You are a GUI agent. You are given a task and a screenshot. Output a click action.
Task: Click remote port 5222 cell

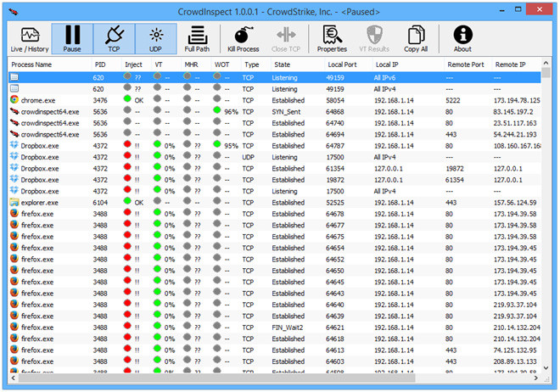pyautogui.click(x=453, y=101)
